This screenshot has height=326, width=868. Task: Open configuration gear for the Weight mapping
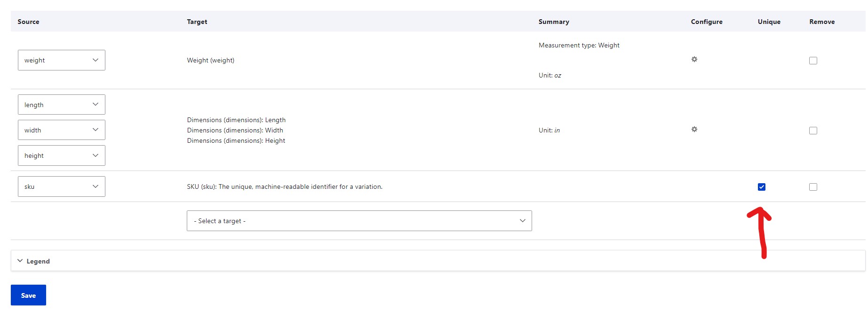pyautogui.click(x=694, y=59)
